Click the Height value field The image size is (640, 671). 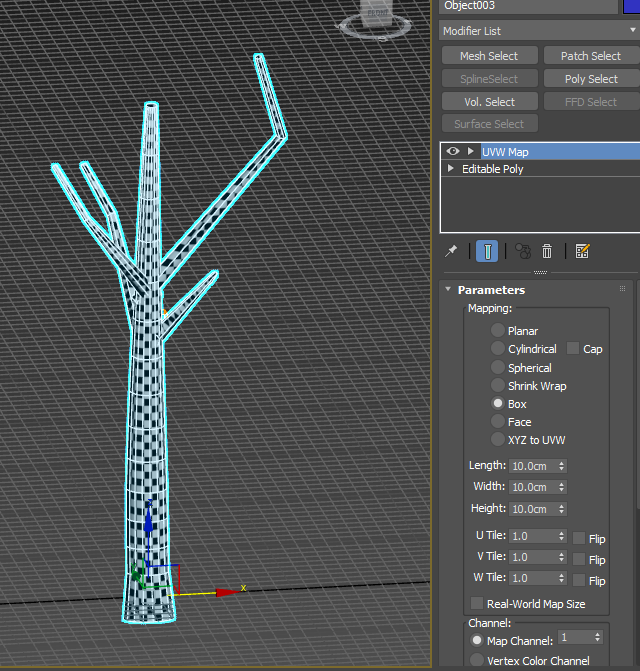click(533, 508)
